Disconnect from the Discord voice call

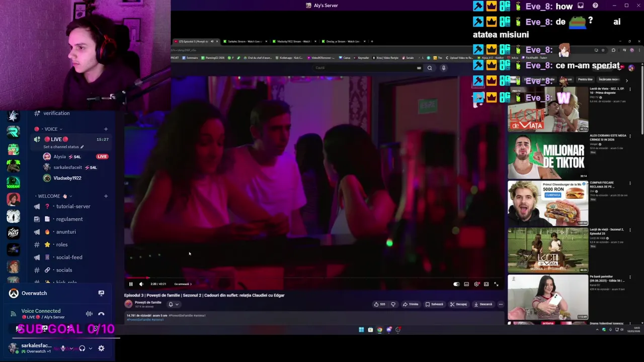101,314
